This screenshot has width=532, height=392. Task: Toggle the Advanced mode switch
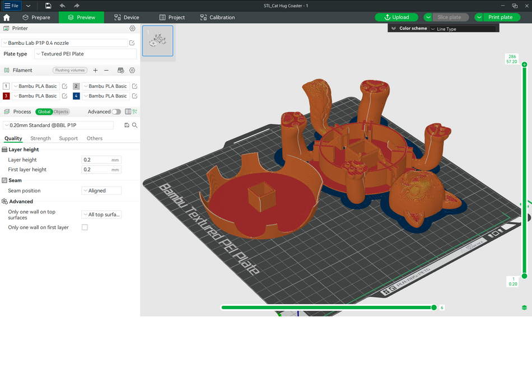pyautogui.click(x=116, y=112)
